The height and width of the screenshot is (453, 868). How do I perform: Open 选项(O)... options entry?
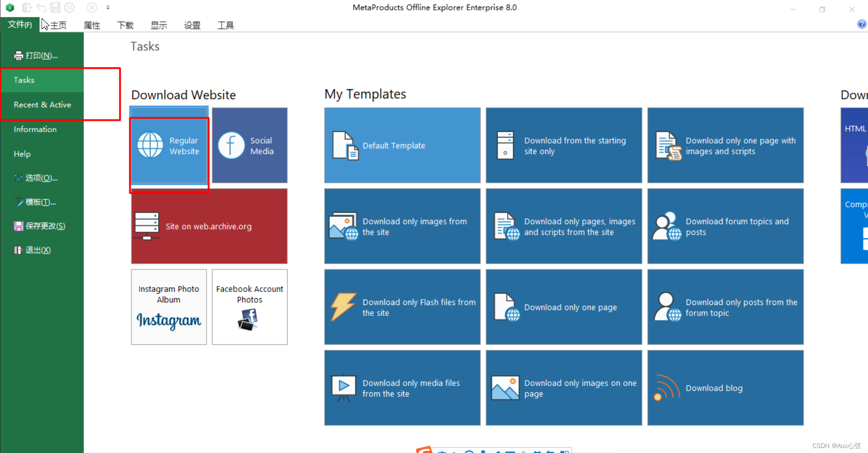[x=42, y=178]
